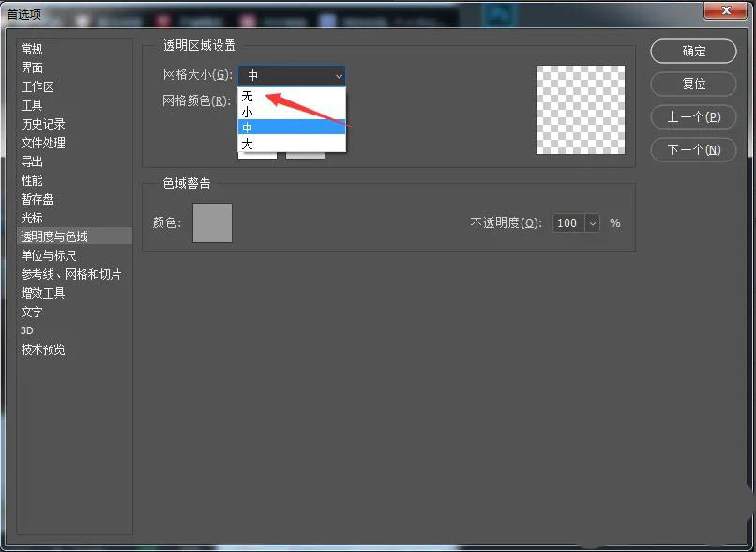Collapse the 网格大小 combo box arrow
The image size is (756, 552).
pyautogui.click(x=339, y=76)
